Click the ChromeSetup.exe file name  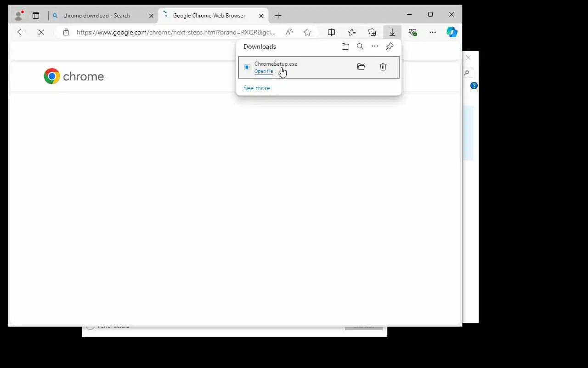[x=276, y=64]
